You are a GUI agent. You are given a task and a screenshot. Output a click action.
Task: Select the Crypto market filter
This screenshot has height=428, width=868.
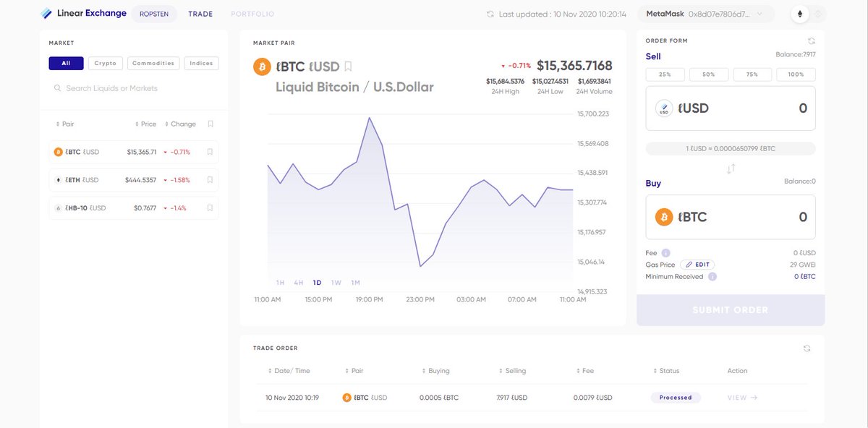pos(106,64)
